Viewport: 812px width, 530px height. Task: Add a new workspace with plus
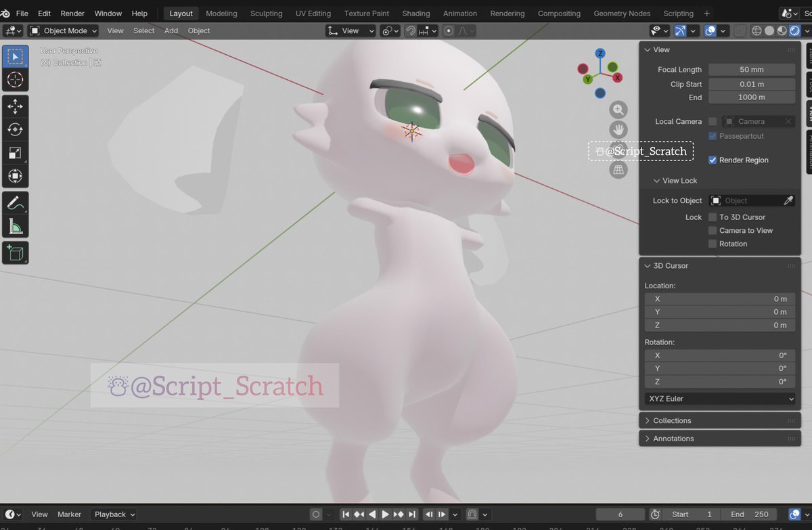coord(707,13)
